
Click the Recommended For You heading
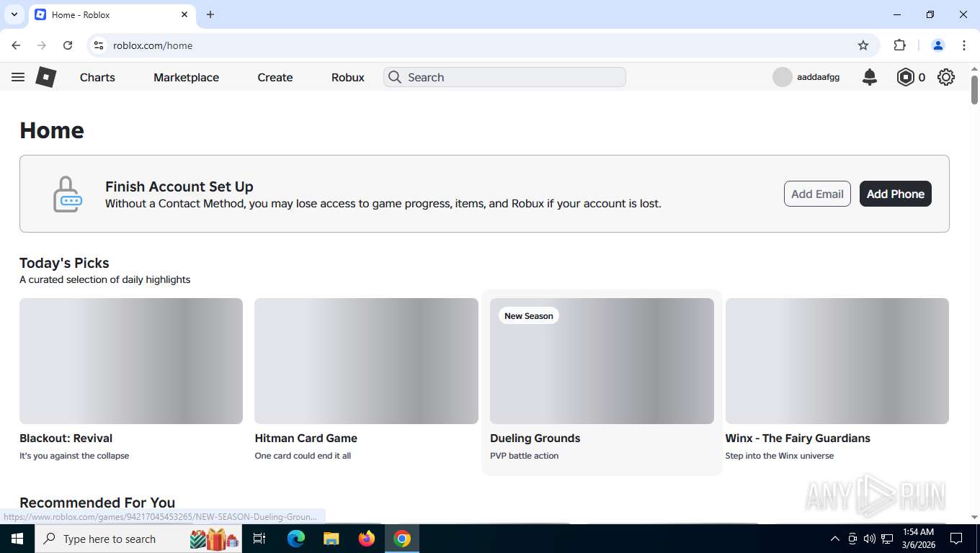pyautogui.click(x=97, y=503)
